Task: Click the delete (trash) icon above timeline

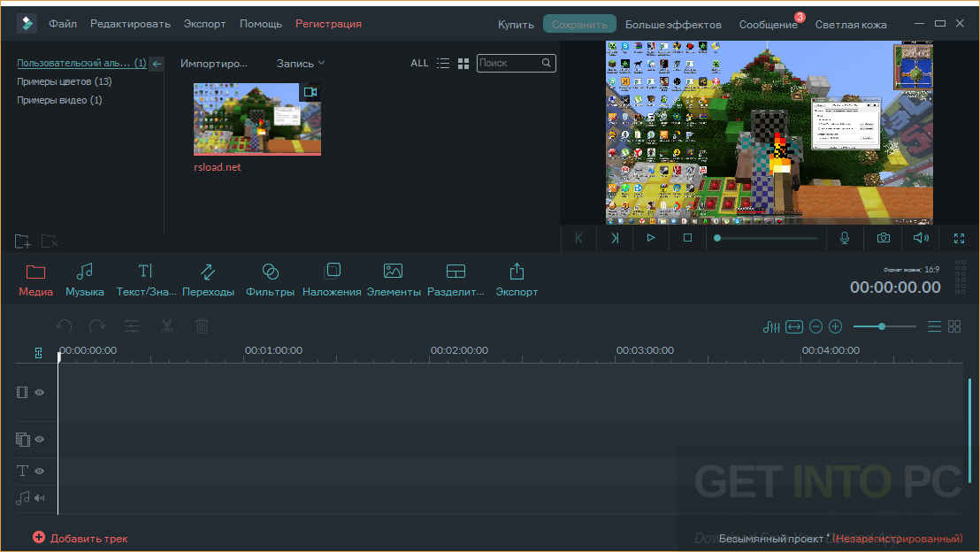Action: click(202, 326)
